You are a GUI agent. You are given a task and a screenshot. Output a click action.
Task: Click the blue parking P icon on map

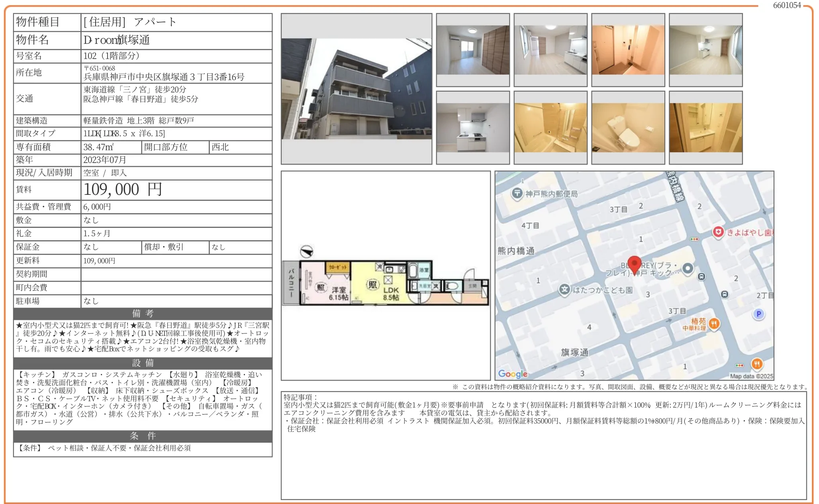coord(759,313)
